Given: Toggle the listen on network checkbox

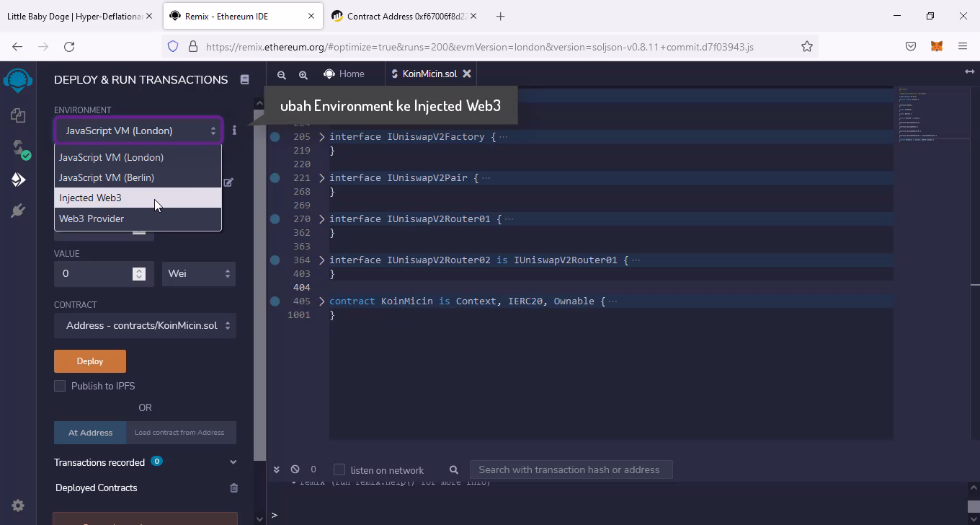Looking at the screenshot, I should point(339,469).
